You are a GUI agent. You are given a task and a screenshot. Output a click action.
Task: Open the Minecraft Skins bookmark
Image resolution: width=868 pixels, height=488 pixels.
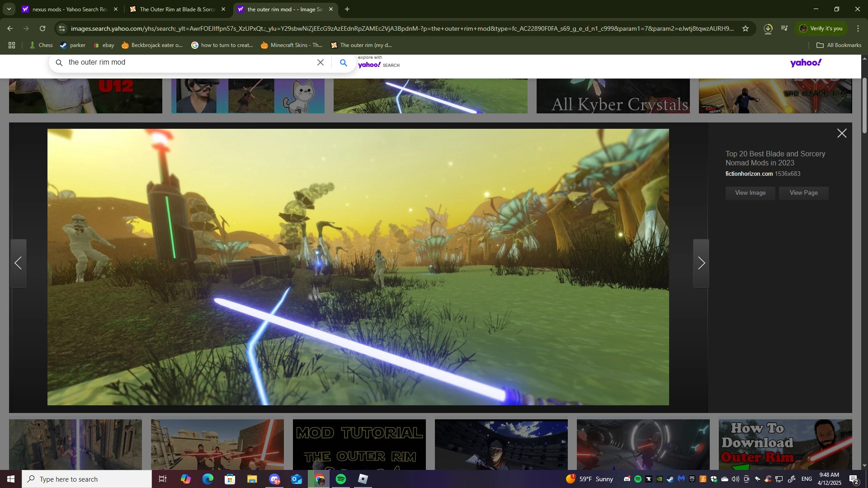292,45
